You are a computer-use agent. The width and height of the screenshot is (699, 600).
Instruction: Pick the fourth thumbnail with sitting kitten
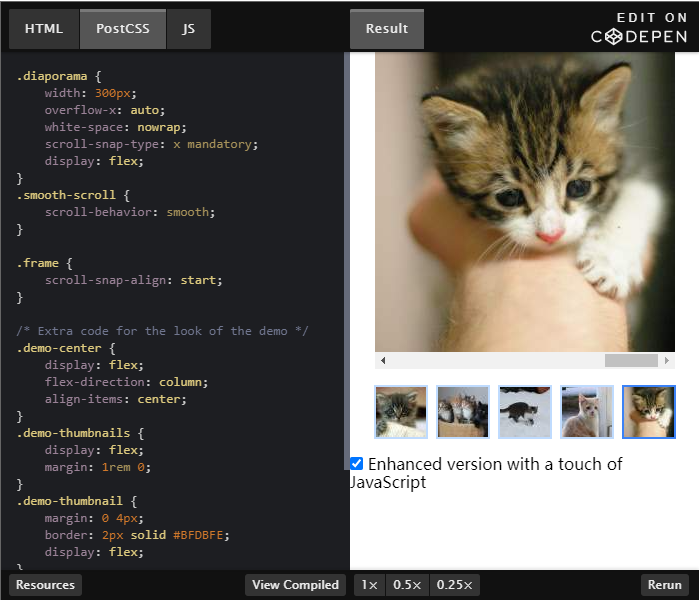click(x=587, y=412)
